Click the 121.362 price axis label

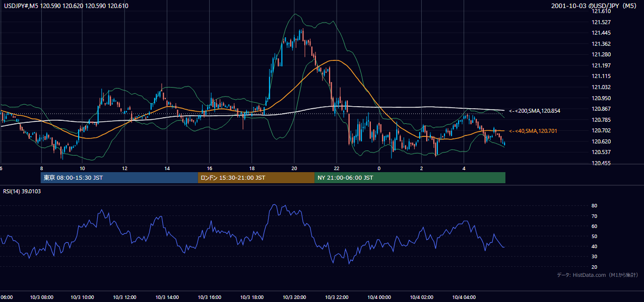click(602, 44)
